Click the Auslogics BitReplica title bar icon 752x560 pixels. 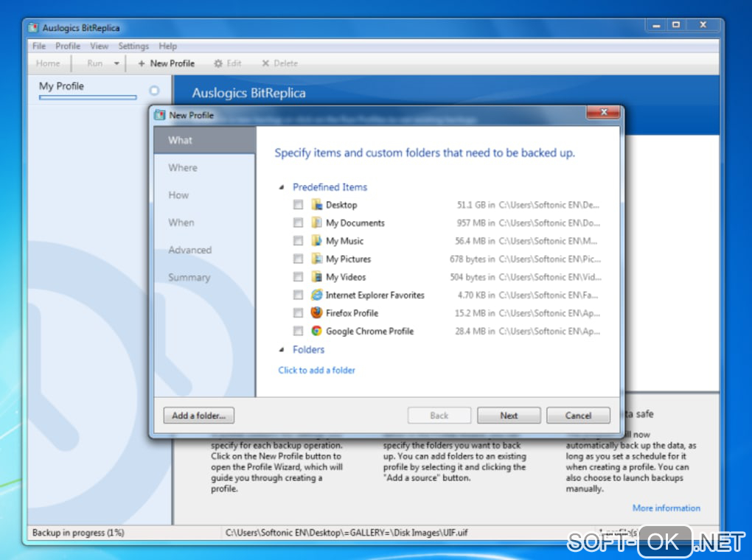click(32, 28)
